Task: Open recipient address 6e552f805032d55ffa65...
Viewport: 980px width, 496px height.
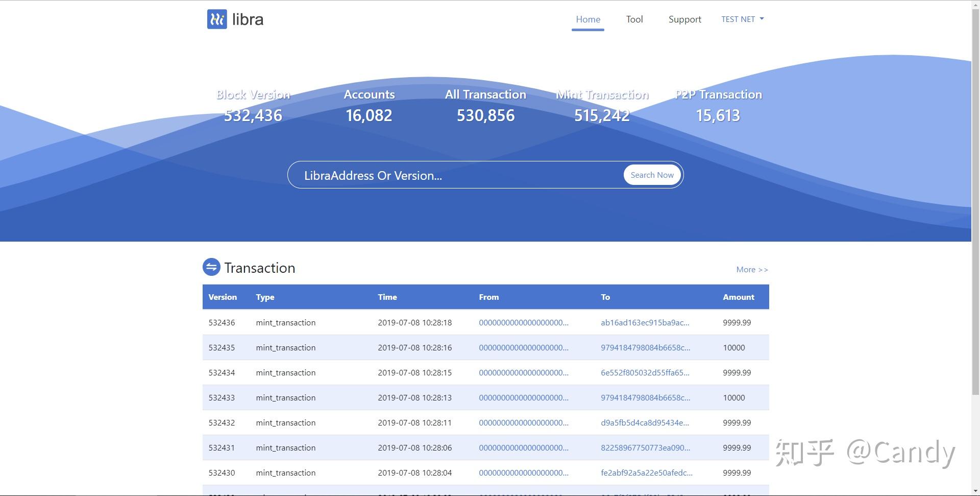Action: click(x=645, y=373)
